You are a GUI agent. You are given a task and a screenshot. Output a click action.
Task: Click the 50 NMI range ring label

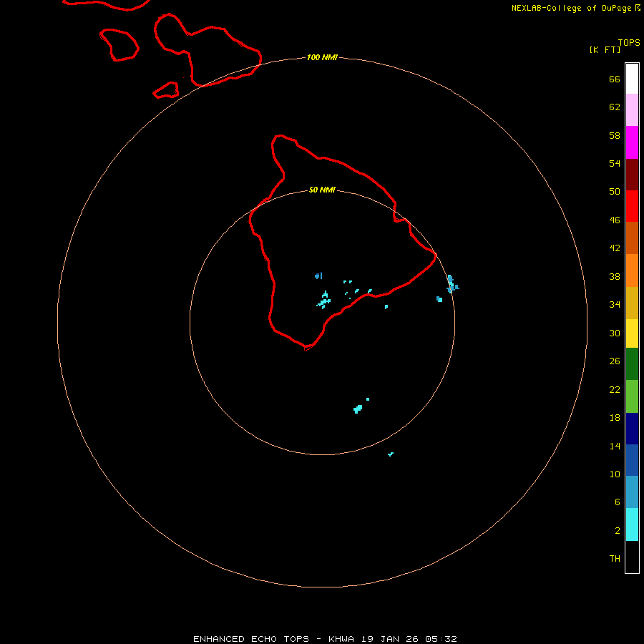click(x=322, y=190)
